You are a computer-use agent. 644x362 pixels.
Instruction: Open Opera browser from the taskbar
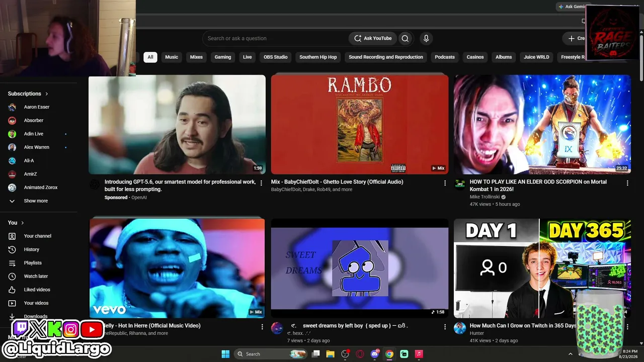360,354
